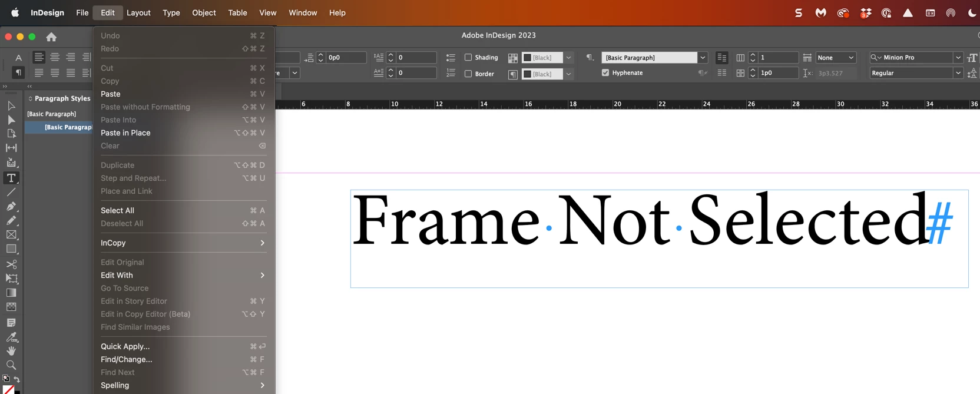Choose Quick Apply... menu entry
The image size is (980, 394).
[x=183, y=346]
